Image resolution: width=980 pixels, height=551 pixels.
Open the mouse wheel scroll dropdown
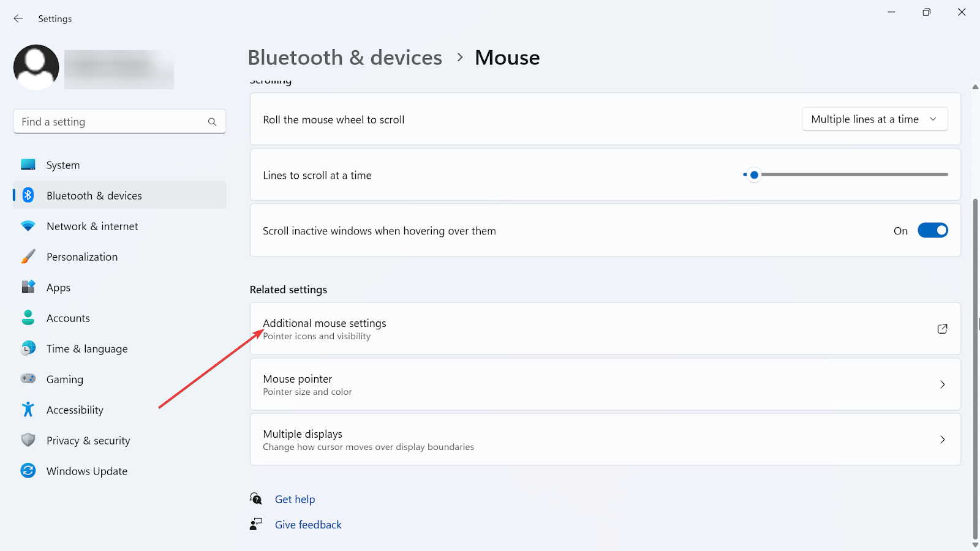(x=875, y=119)
